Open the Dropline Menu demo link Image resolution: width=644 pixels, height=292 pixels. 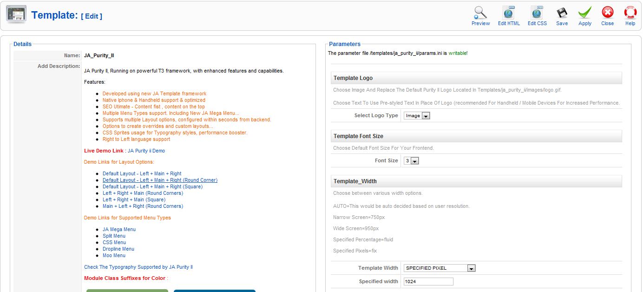click(118, 249)
